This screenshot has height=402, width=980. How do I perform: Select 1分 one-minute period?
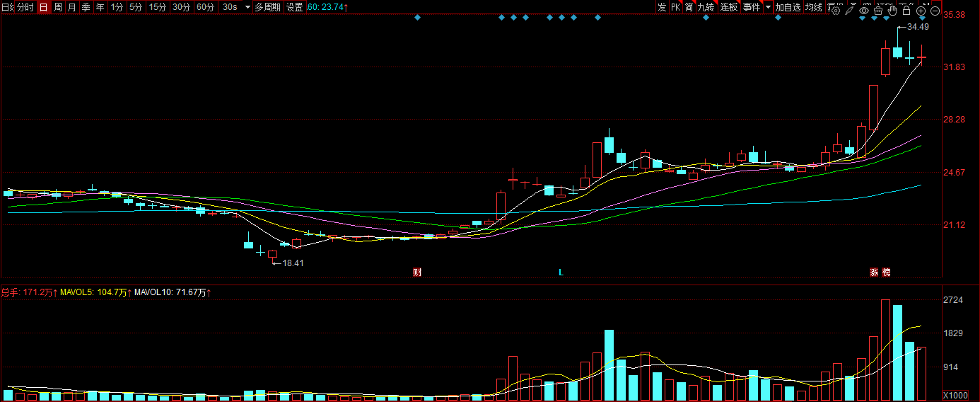tap(117, 7)
